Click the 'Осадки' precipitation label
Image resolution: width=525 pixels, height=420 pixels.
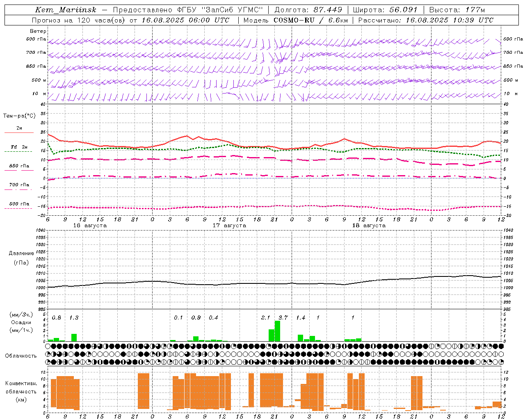click(x=21, y=322)
